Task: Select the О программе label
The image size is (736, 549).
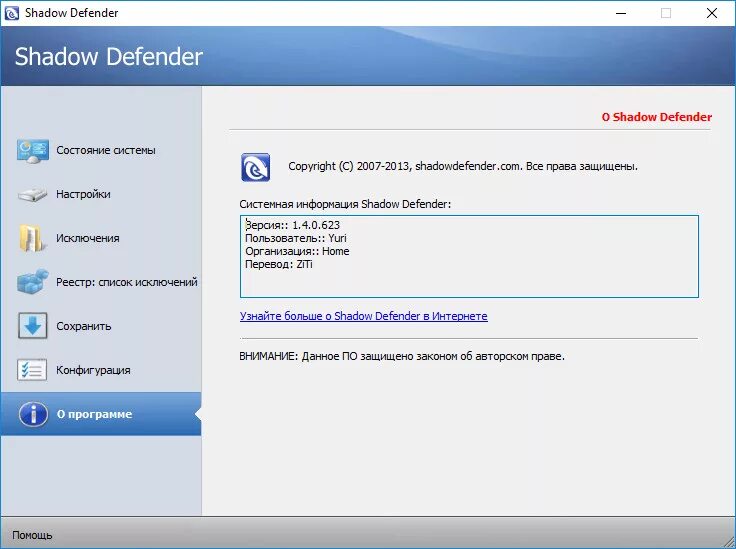Action: [94, 414]
